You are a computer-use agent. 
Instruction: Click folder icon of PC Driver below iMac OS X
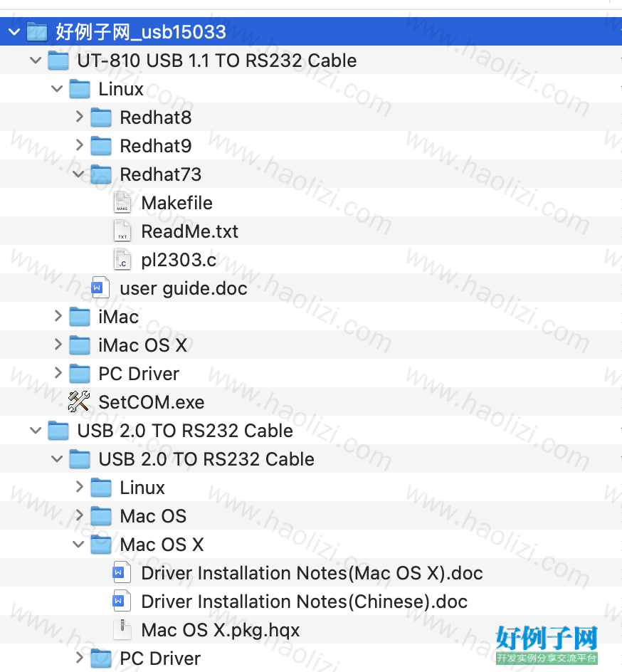tap(80, 374)
